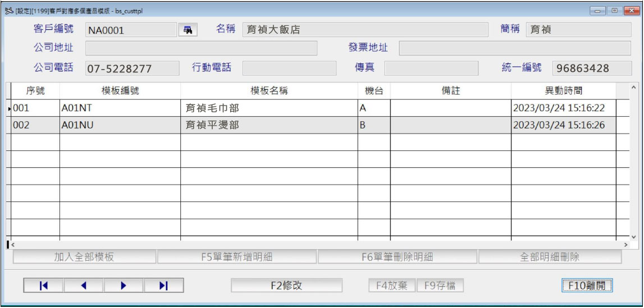The height and width of the screenshot is (308, 644).
Task: Click machine cell B in row 002
Action: [374, 125]
